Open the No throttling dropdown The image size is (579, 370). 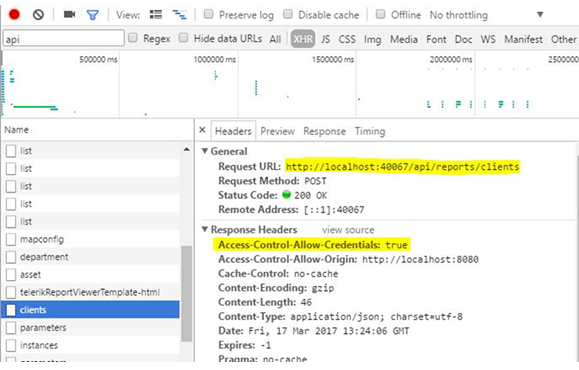487,15
